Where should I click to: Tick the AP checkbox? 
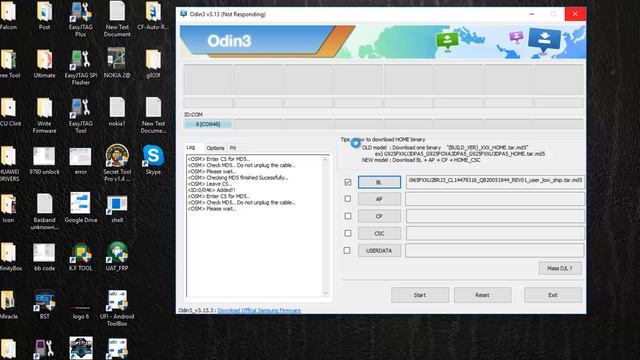[347, 199]
